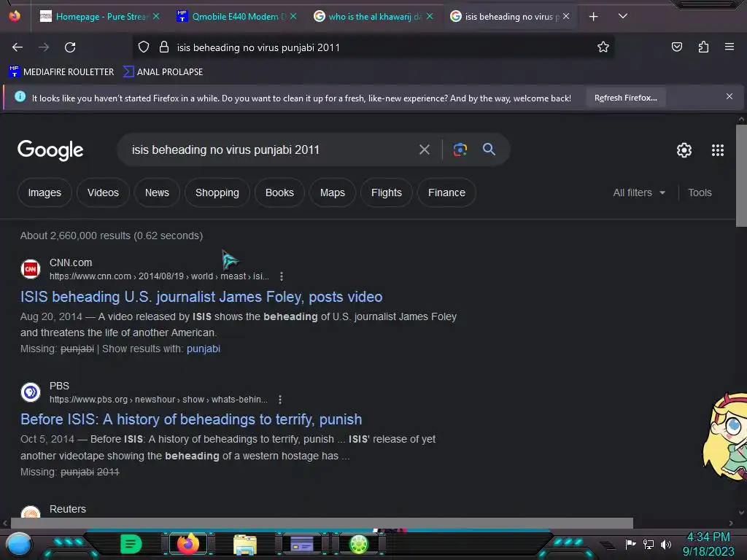Image resolution: width=747 pixels, height=560 pixels.
Task: Filter results by Flights
Action: pos(387,192)
